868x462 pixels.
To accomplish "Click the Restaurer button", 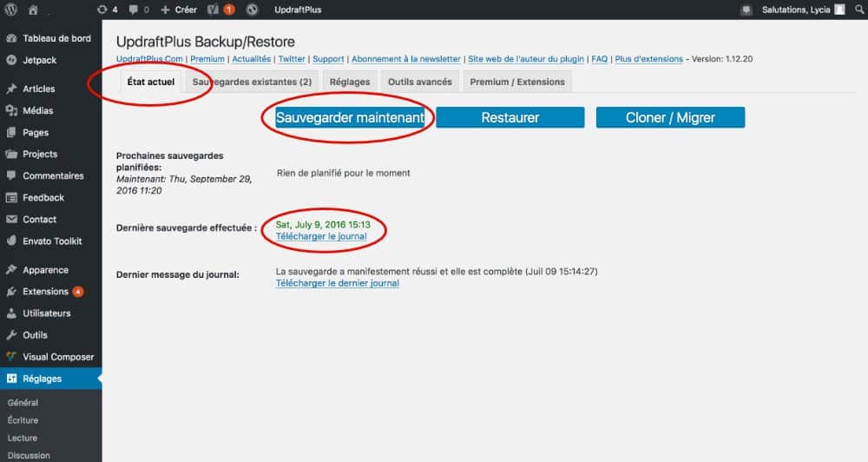I will [x=510, y=117].
